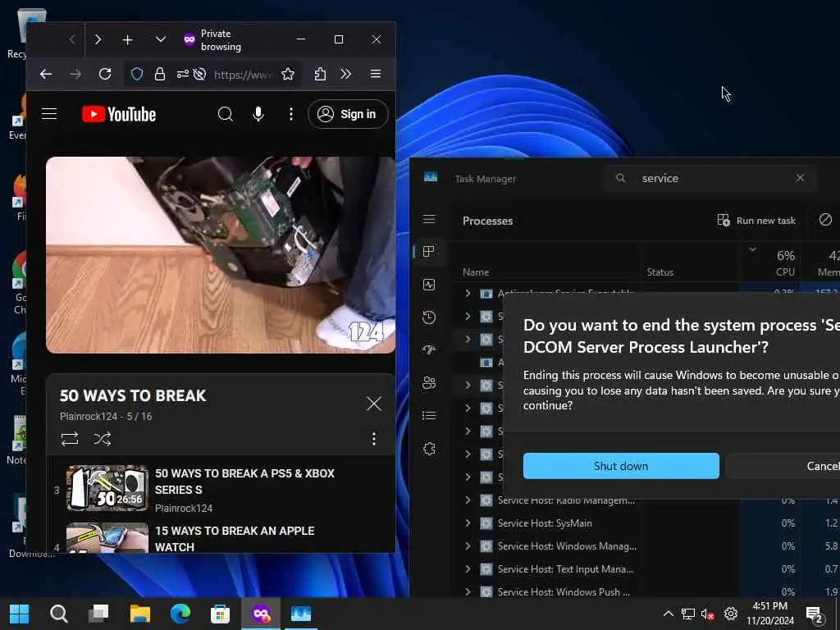
Task: Switch to App history tab
Action: pyautogui.click(x=429, y=317)
